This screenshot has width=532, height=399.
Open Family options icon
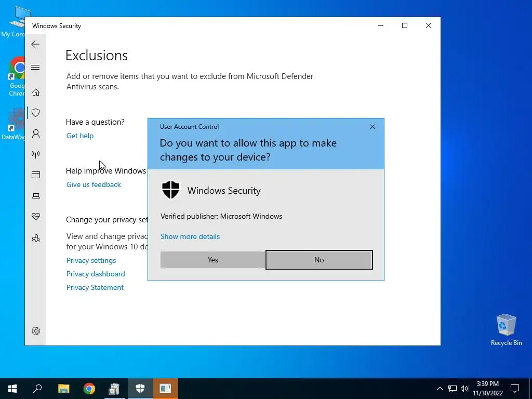click(36, 238)
